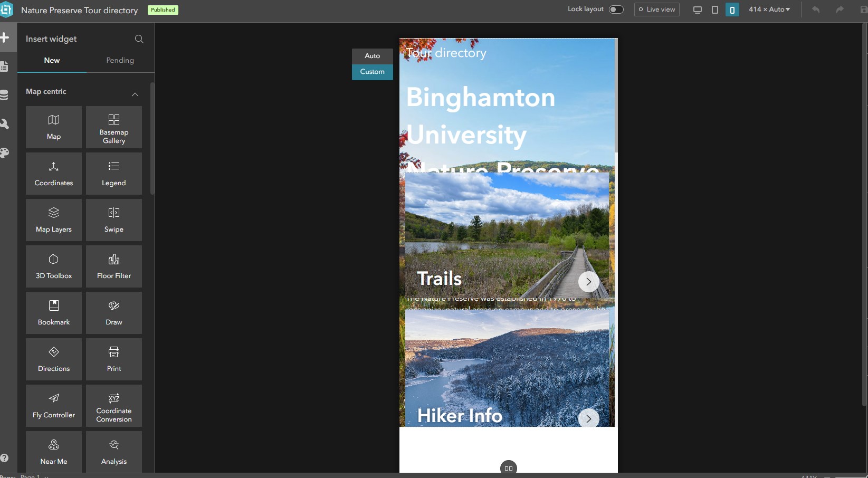
Task: Insert the Basemap Gallery widget
Action: pyautogui.click(x=114, y=127)
